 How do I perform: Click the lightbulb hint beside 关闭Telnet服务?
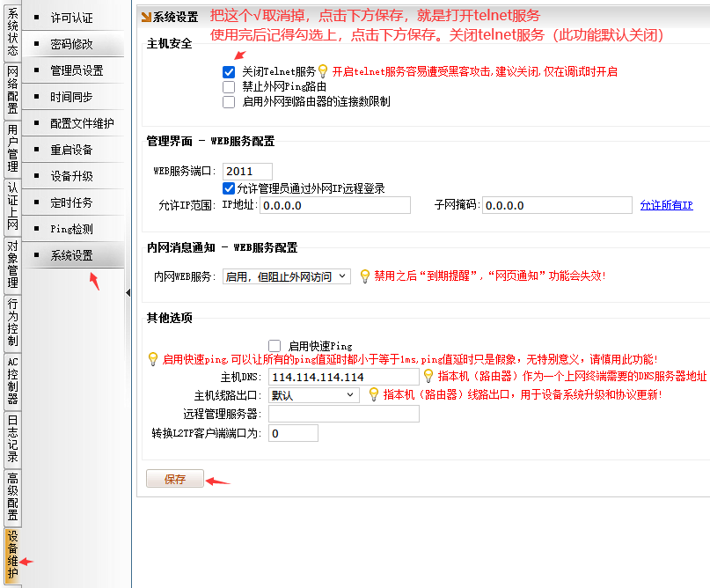click(x=323, y=71)
